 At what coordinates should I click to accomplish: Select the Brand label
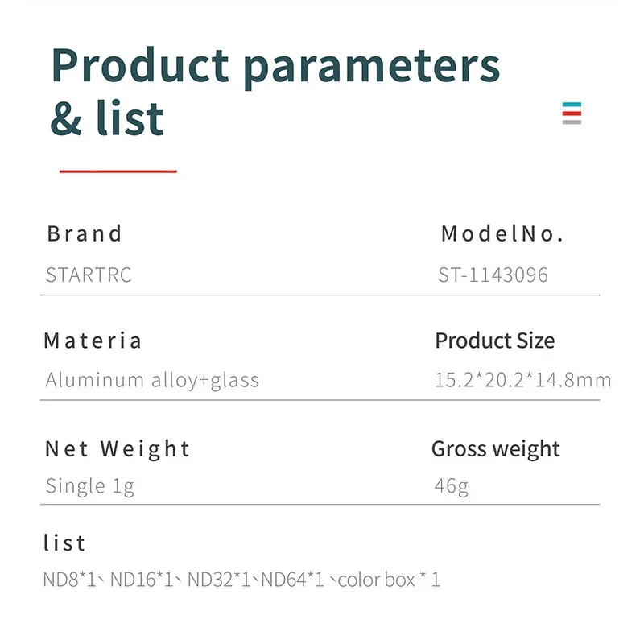coord(85,234)
